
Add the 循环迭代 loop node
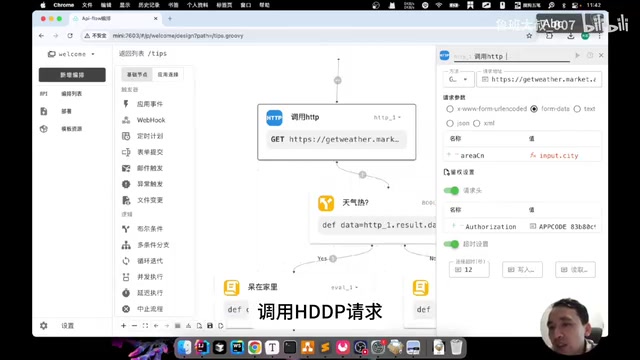coord(143,261)
